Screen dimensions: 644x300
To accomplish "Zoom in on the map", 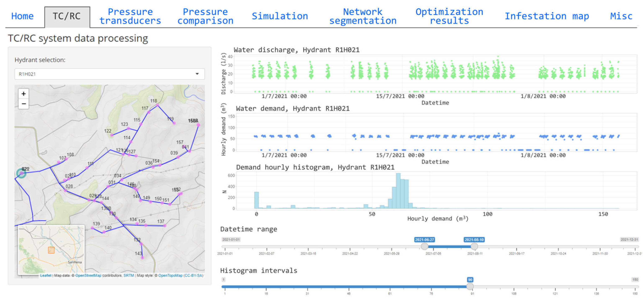I will [x=23, y=94].
